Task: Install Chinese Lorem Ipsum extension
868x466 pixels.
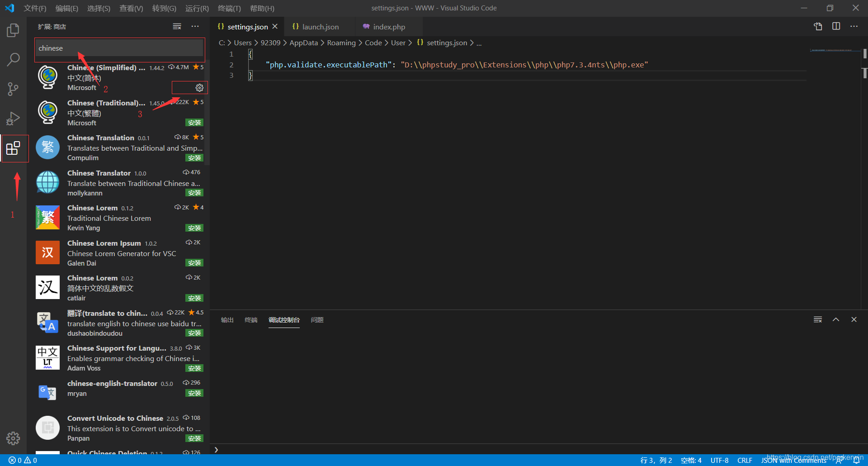Action: 194,263
